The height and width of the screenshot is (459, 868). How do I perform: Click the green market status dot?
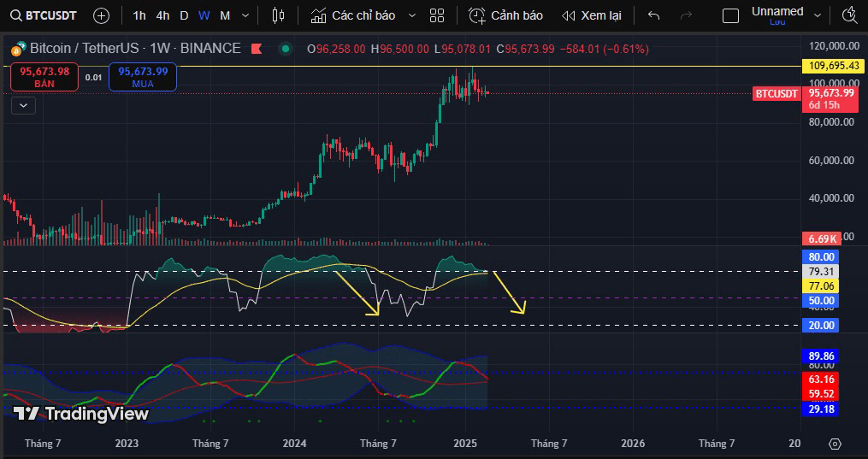pyautogui.click(x=286, y=49)
